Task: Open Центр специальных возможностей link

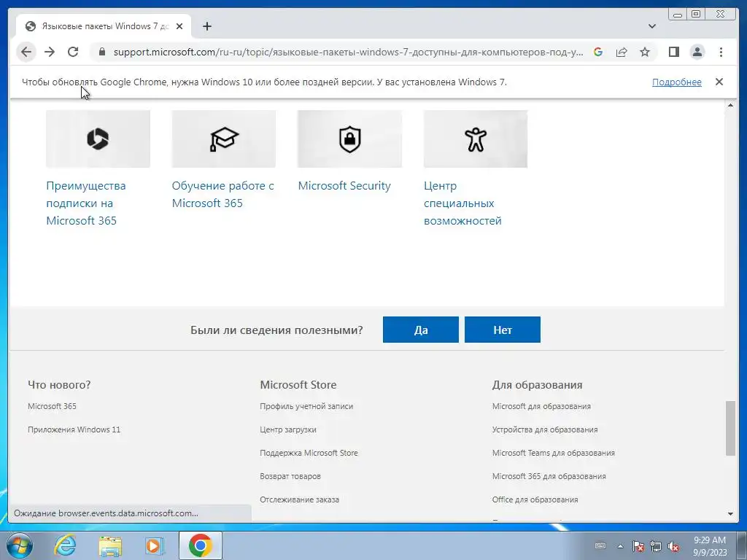Action: coord(462,203)
